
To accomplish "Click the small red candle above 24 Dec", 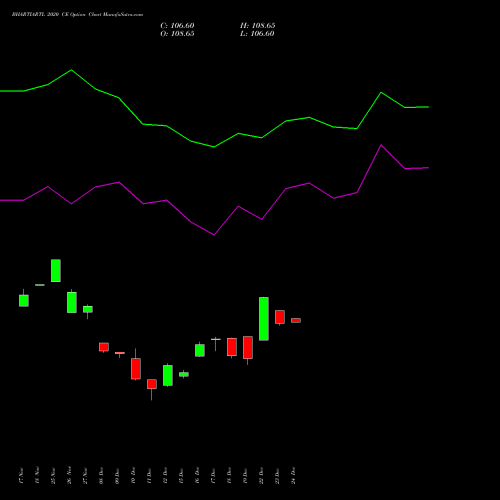I will [x=296, y=320].
